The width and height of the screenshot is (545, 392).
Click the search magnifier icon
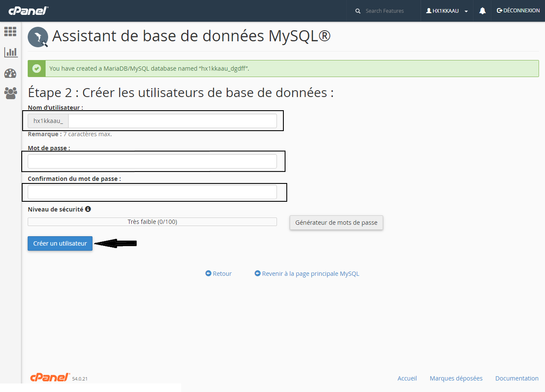[358, 11]
